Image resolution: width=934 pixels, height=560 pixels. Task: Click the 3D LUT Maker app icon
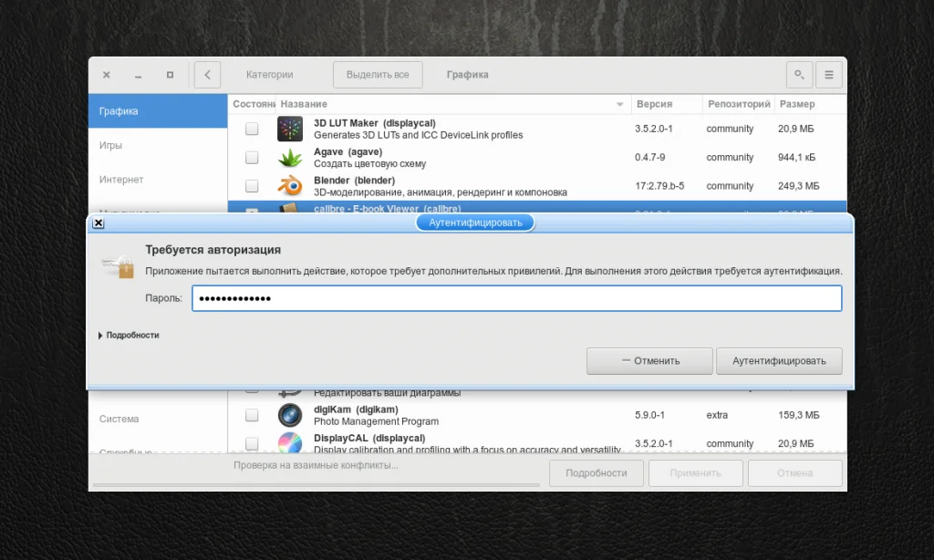click(290, 129)
